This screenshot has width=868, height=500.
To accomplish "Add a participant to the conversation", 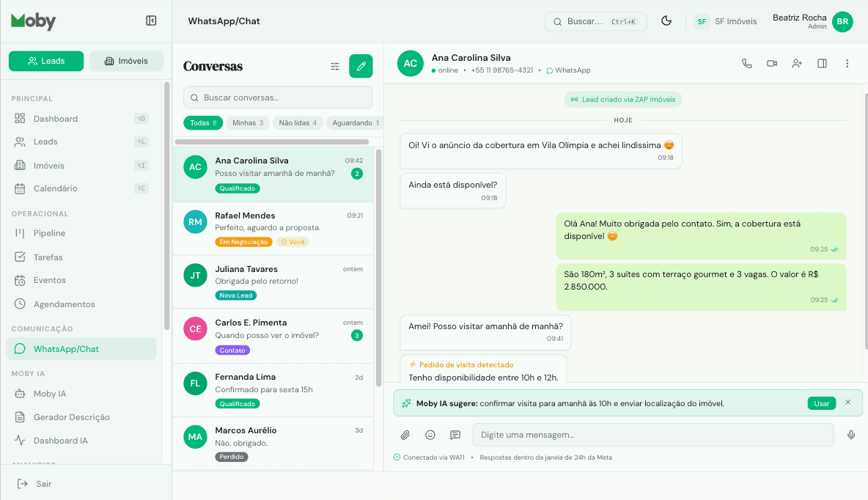I will (797, 63).
